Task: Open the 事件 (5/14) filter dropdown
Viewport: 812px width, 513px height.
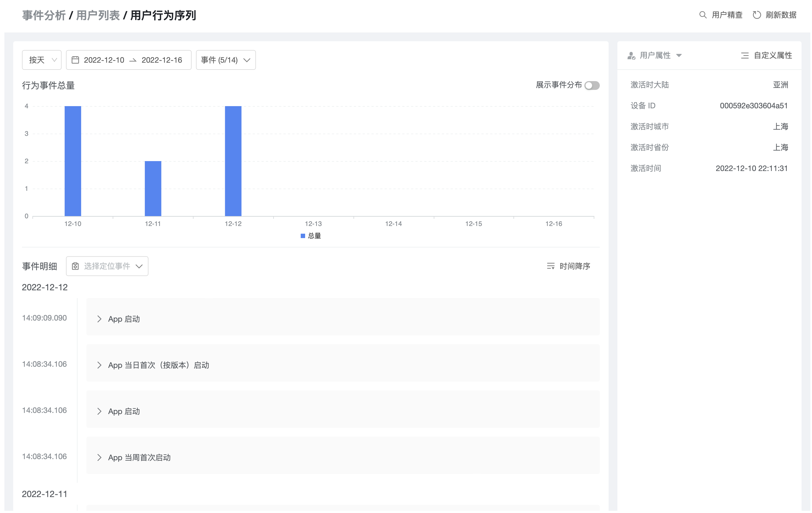Action: pyautogui.click(x=226, y=60)
